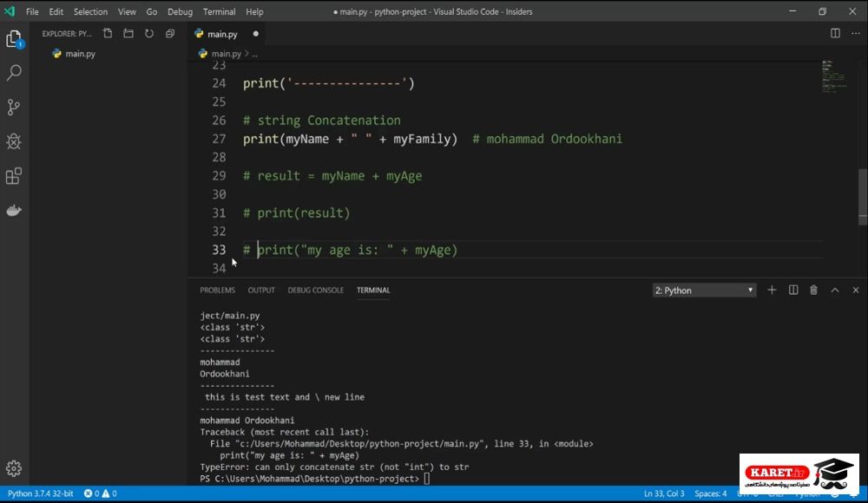Screen dimensions: 868x503
Task: Click main.py in the breadcrumb
Action: 227,54
